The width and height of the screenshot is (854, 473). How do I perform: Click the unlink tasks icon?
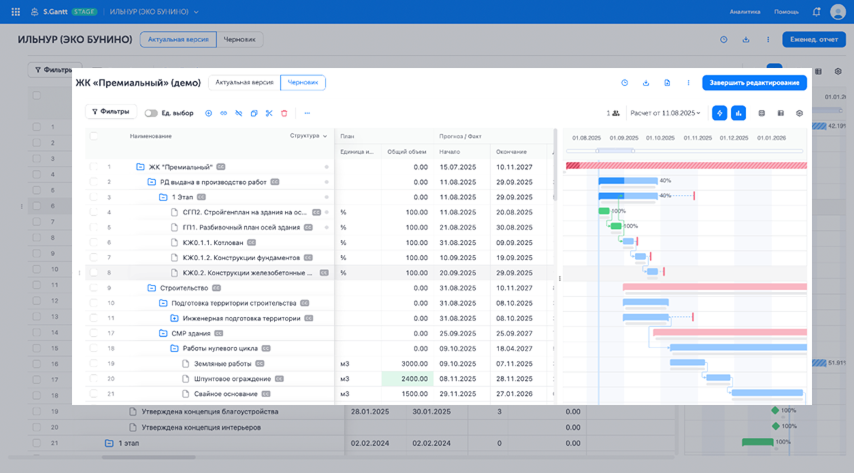(x=238, y=113)
